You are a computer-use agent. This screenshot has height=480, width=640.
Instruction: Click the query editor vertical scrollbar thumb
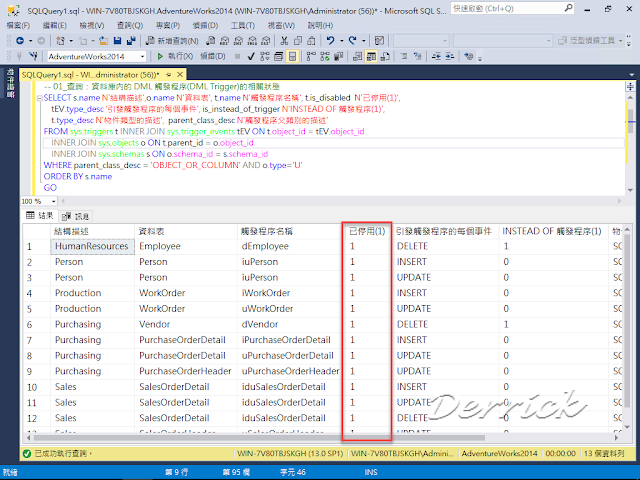[x=630, y=122]
